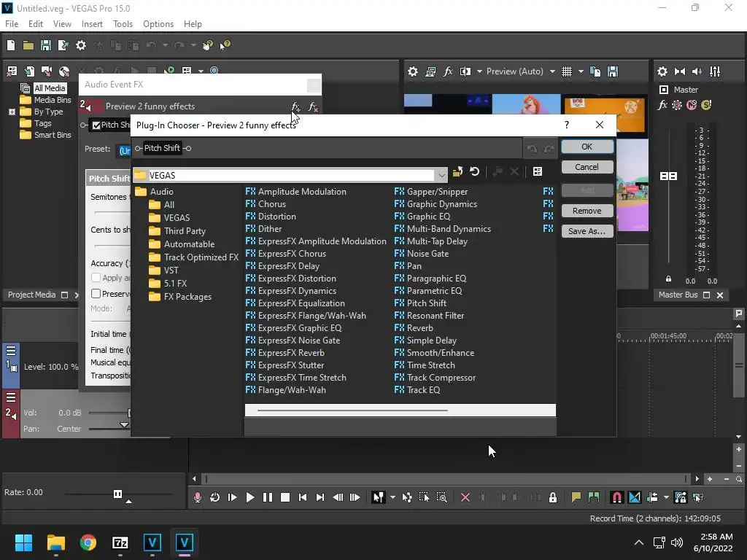This screenshot has height=560, width=747.
Task: Copy preview snapshot to clipboard
Action: (x=595, y=71)
